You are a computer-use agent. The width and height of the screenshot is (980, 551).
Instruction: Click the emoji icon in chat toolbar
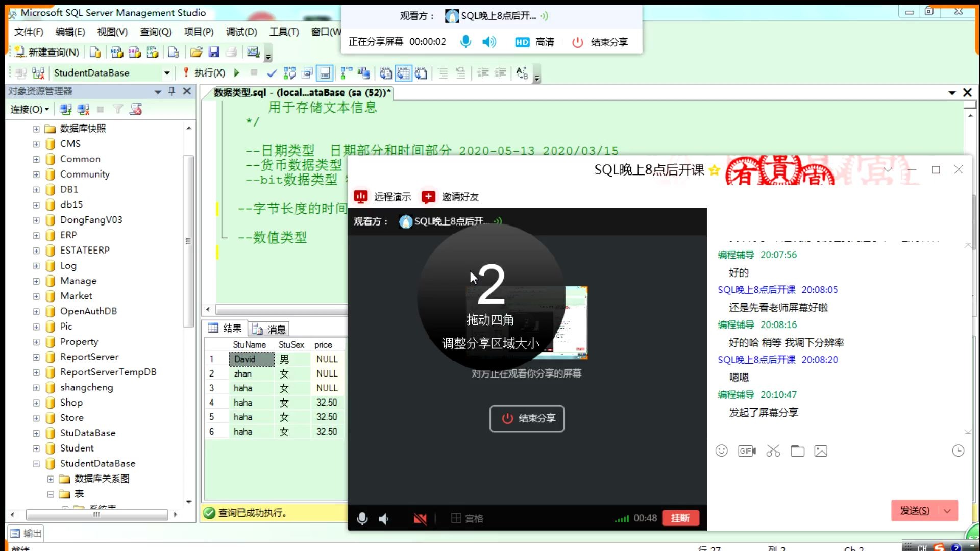tap(721, 451)
